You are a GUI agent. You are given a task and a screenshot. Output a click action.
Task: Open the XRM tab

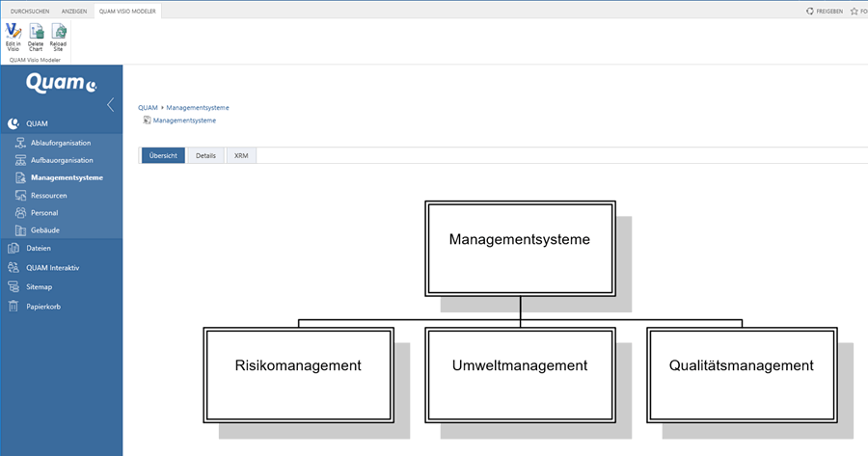241,155
